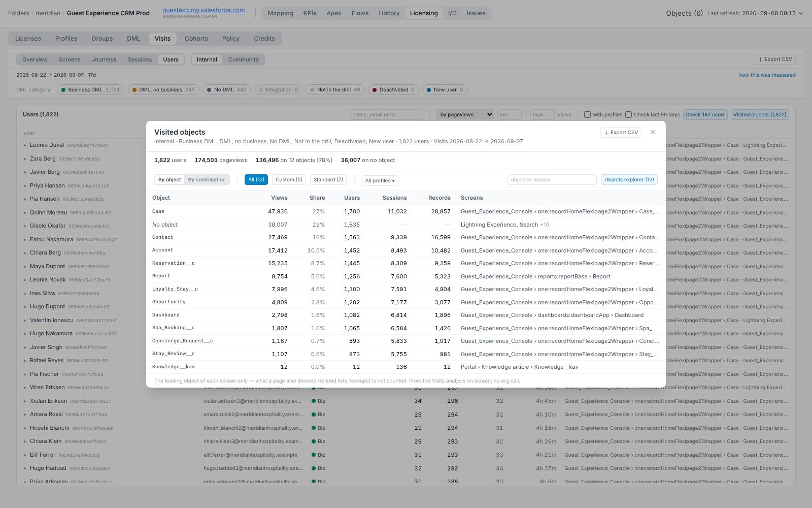The width and height of the screenshot is (812, 508).
Task: Switch to the Cohorts tab
Action: 196,39
